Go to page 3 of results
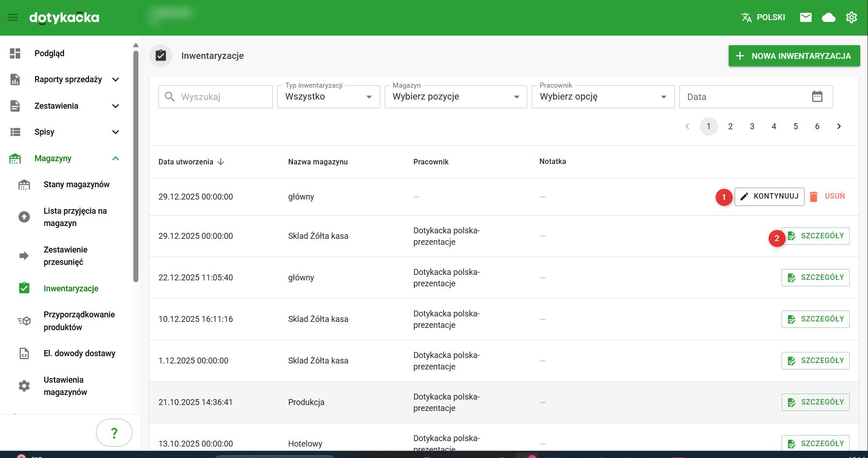This screenshot has width=868, height=458. point(752,126)
